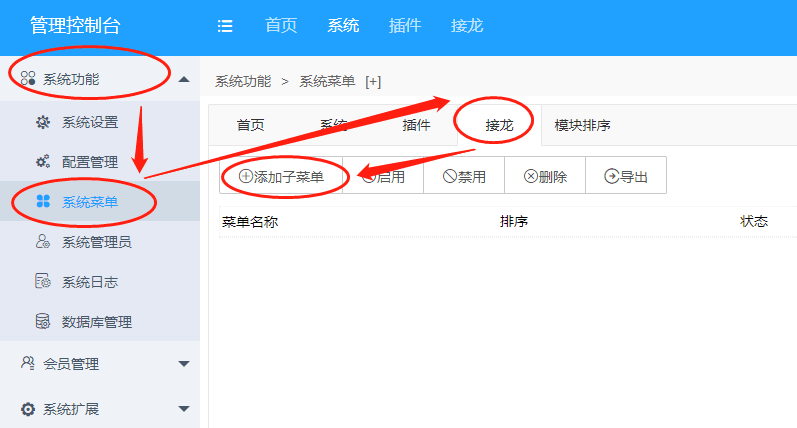Toggle the sidebar hamburger list icon
The image size is (797, 428).
point(225,26)
